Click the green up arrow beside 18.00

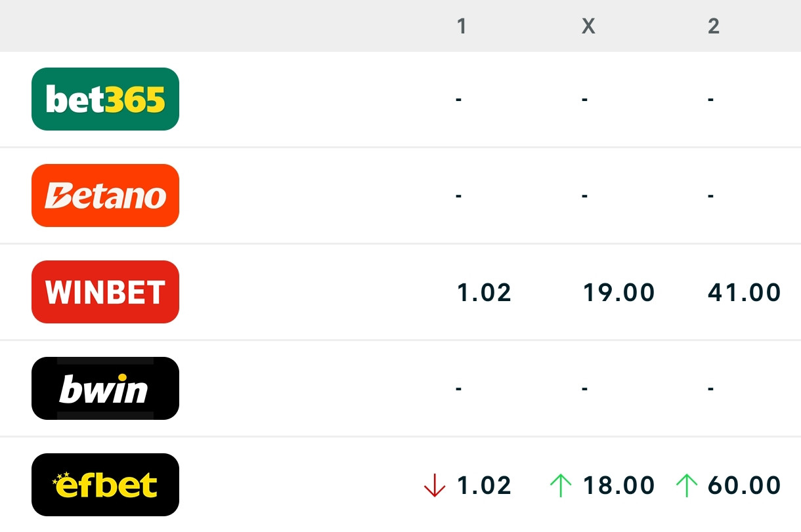[560, 485]
